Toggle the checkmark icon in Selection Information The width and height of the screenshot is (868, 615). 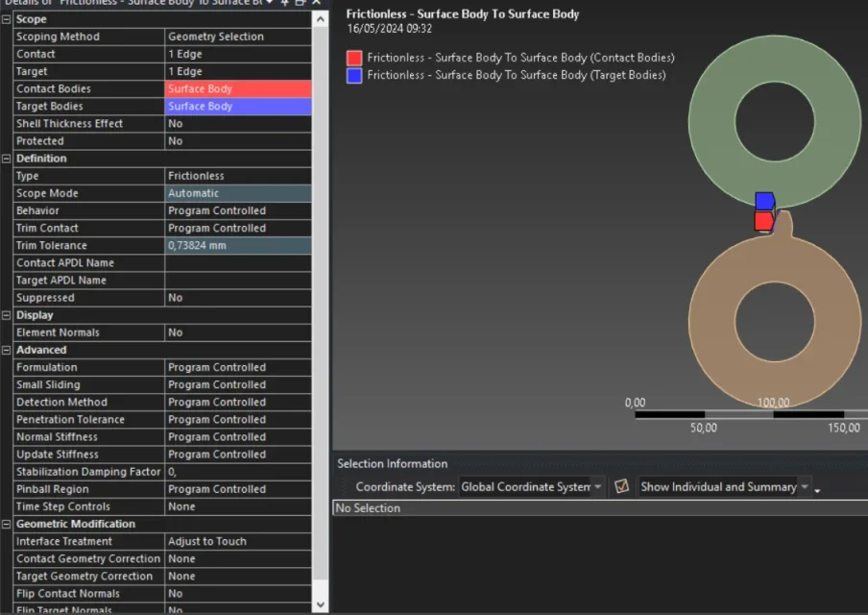click(x=622, y=486)
